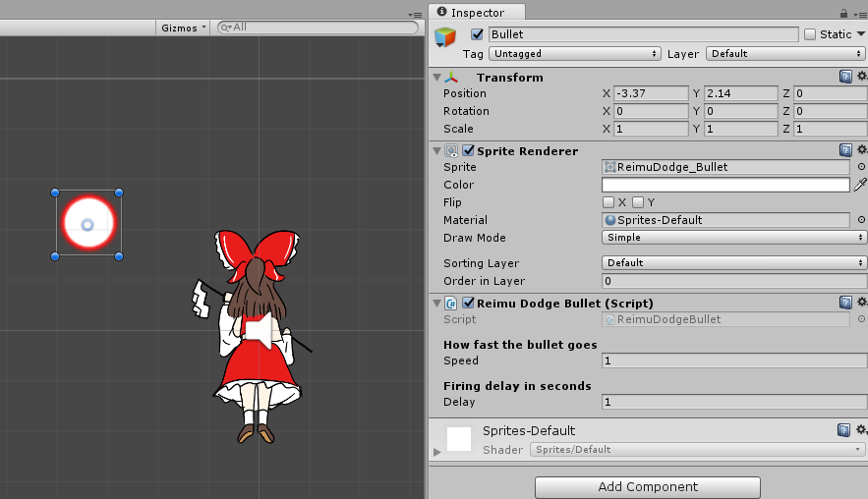
Task: Open the Shader dropdown Sprites/Default
Action: click(x=698, y=449)
